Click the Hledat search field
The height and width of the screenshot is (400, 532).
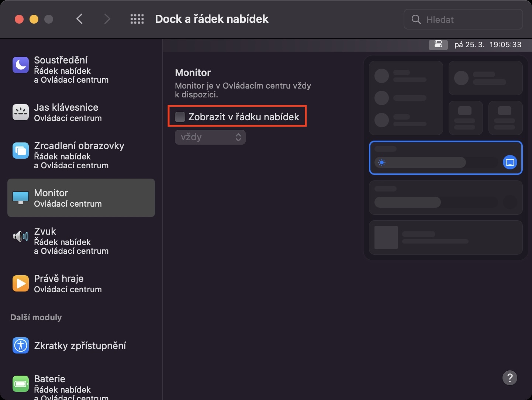[x=463, y=19]
